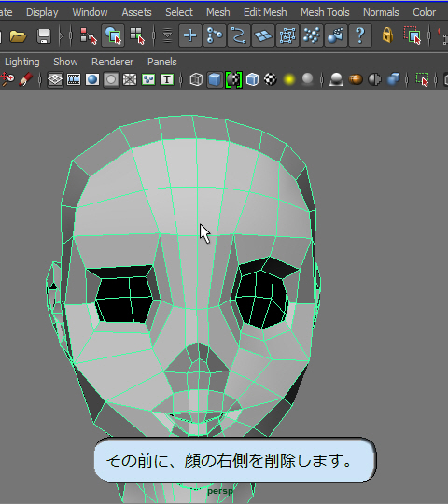
Task: Toggle smooth shade all blue cube
Action: (x=215, y=79)
